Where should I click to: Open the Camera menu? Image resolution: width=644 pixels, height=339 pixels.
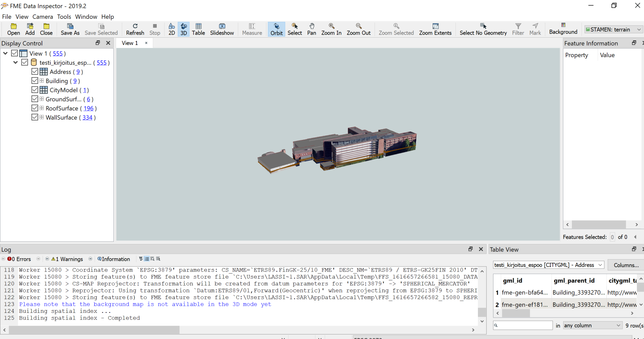(x=43, y=17)
